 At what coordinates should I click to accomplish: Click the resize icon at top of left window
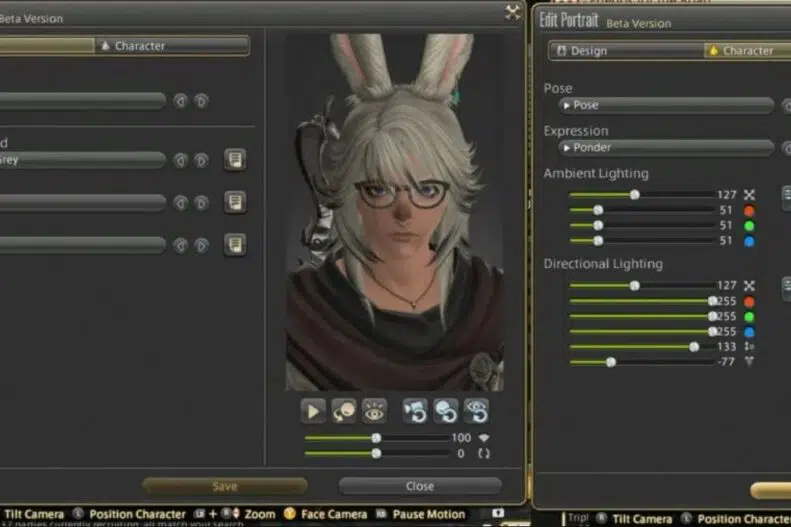click(x=512, y=12)
